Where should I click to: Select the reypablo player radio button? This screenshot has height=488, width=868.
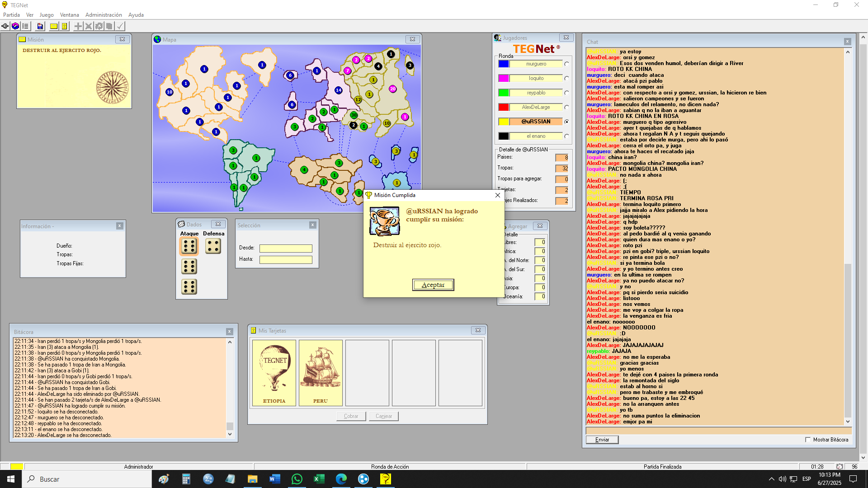click(x=566, y=93)
